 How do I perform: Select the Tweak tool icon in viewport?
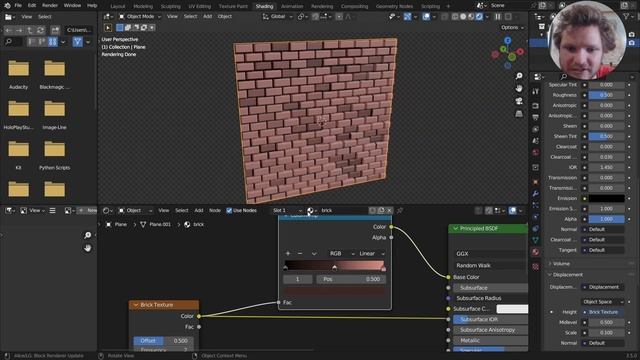coord(108,28)
